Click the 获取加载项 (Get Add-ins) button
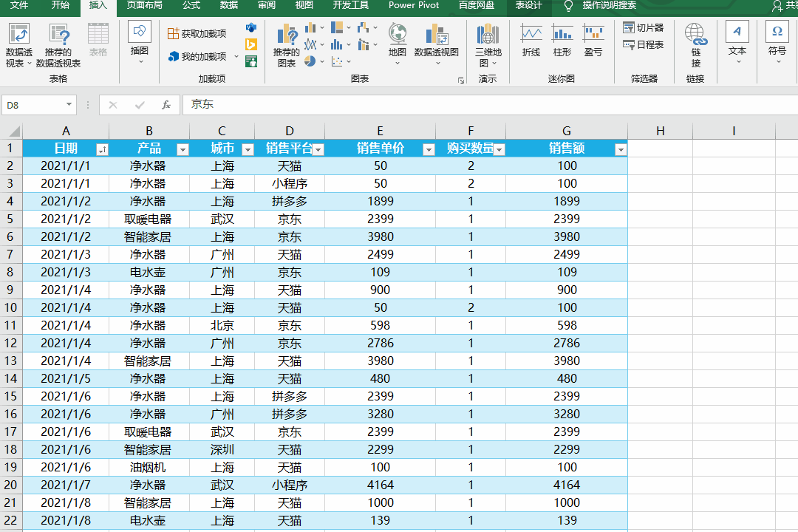 coord(197,33)
